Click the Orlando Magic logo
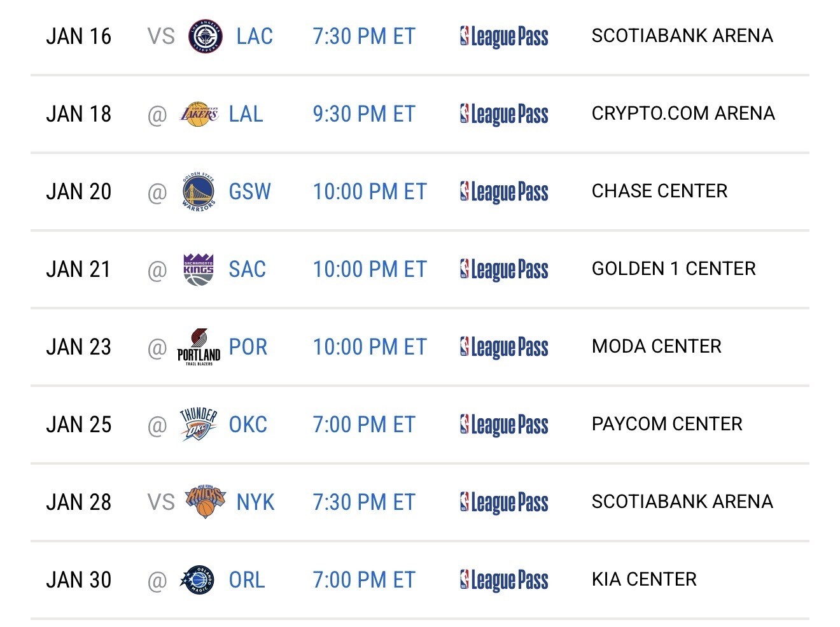 (198, 580)
